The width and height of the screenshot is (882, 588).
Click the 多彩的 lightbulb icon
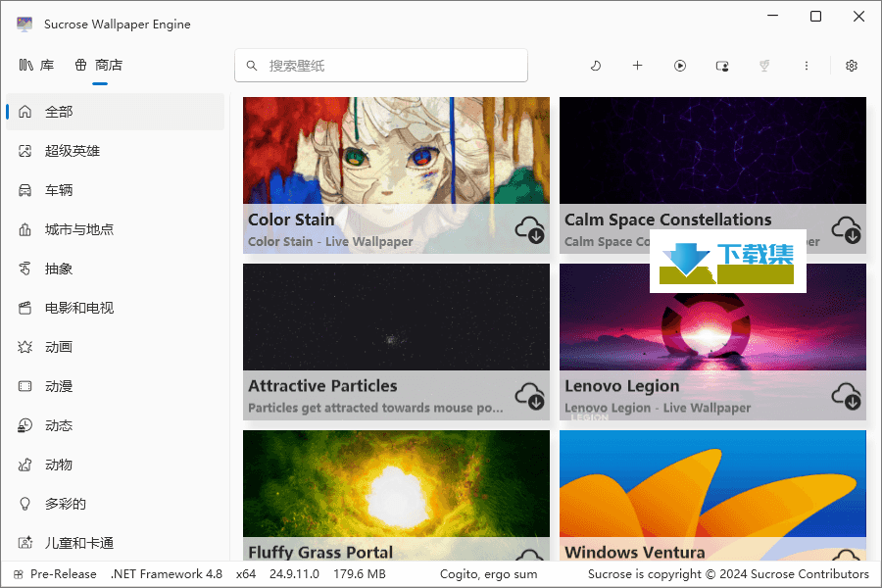24,504
